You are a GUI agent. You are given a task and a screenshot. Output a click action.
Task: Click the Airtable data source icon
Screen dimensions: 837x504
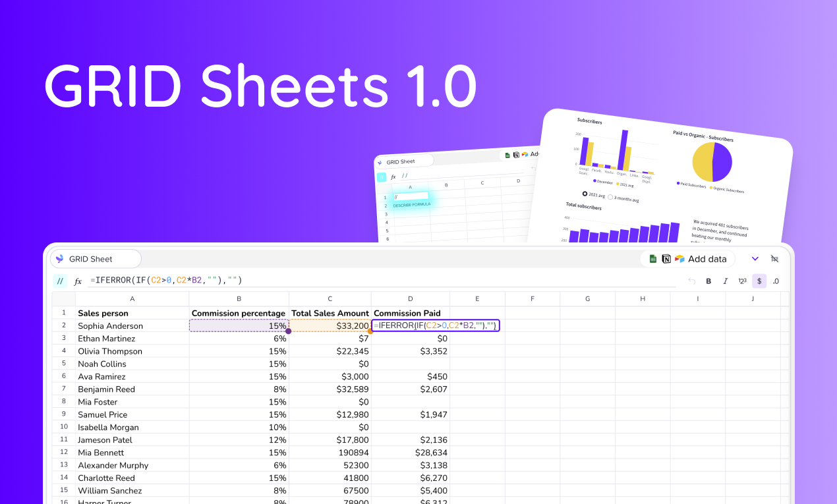click(679, 259)
